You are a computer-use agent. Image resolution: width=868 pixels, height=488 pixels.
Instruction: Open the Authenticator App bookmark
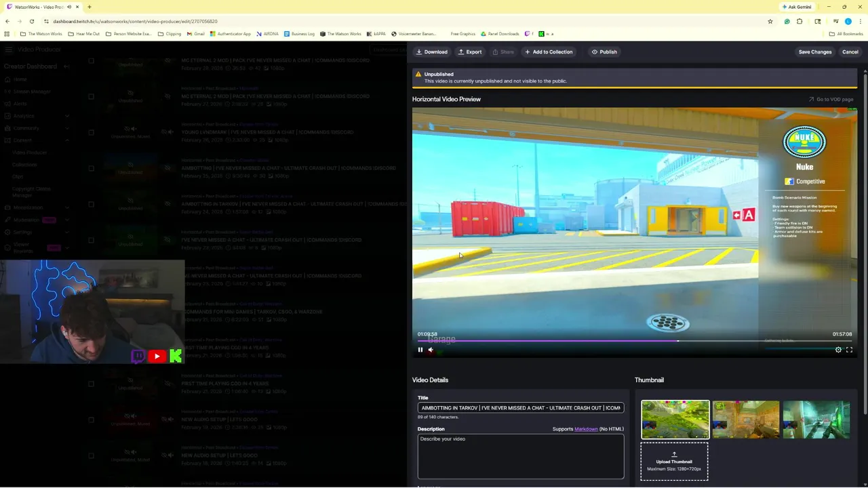231,34
